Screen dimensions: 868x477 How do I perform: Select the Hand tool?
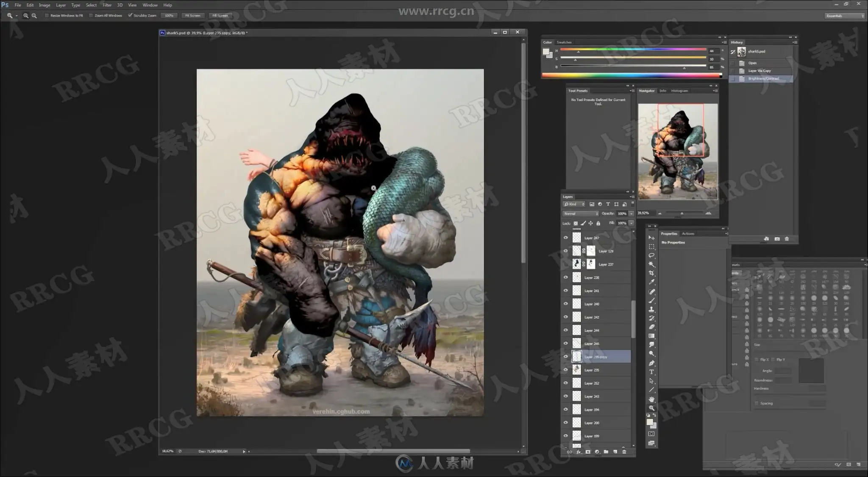pyautogui.click(x=651, y=399)
